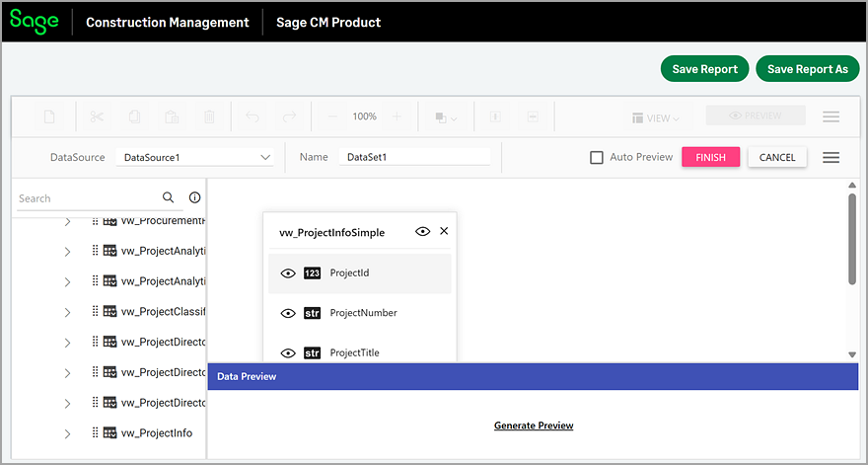868x465 pixels.
Task: Select the ProjectNumber field row text
Action: click(364, 313)
